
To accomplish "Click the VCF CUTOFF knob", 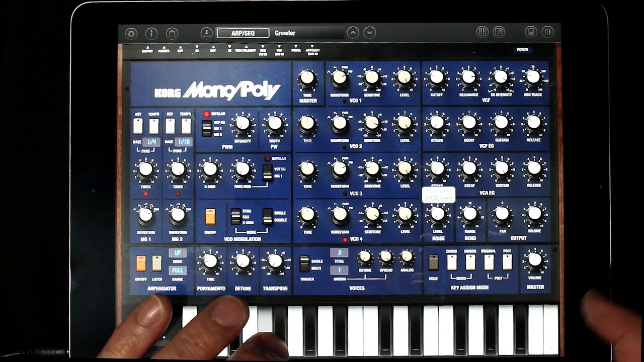I will 436,77.
